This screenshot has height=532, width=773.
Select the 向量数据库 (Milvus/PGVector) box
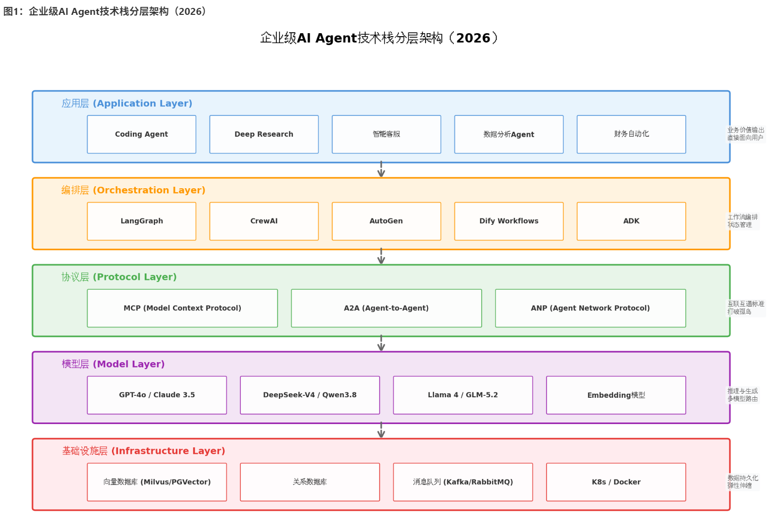(x=157, y=482)
